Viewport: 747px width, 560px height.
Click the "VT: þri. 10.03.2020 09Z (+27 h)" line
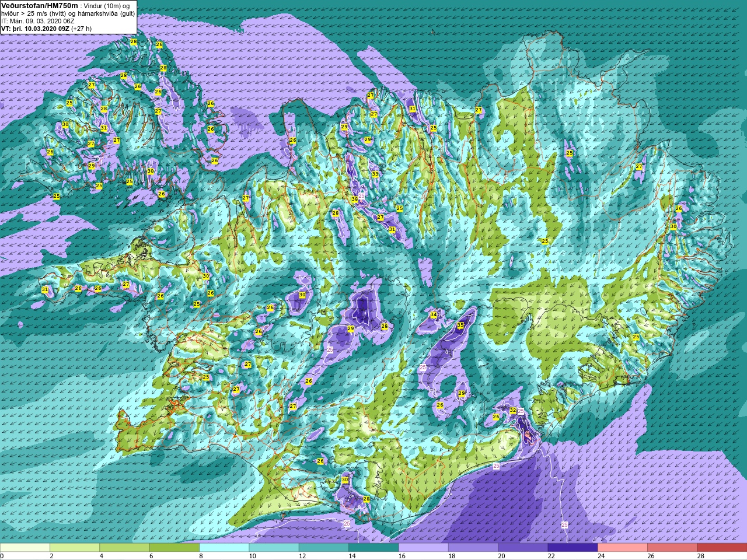point(46,29)
